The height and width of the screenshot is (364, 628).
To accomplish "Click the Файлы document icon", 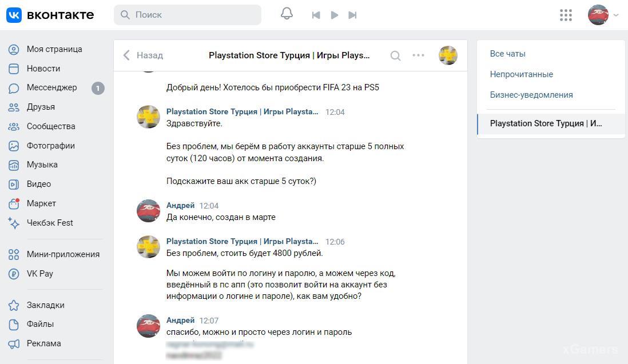I will click(14, 325).
